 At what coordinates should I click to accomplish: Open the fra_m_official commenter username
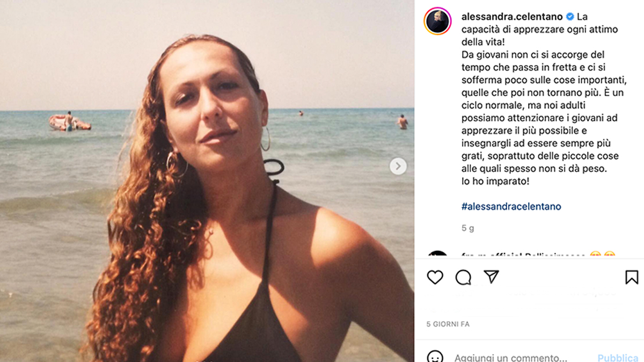[492, 256]
